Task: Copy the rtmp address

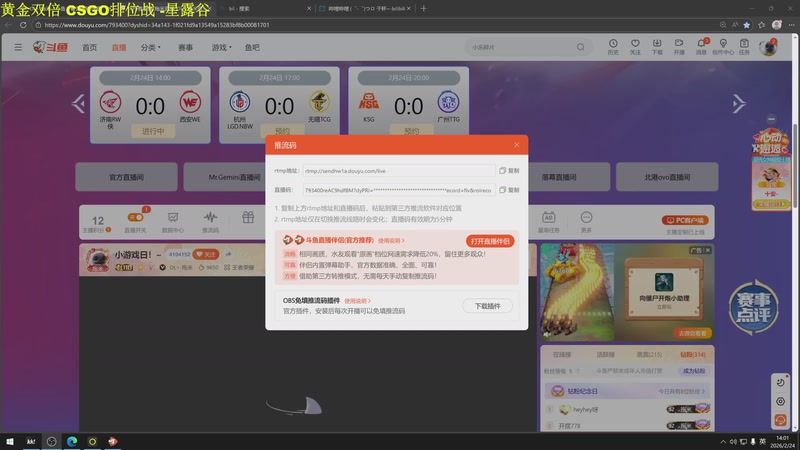Action: [x=509, y=170]
